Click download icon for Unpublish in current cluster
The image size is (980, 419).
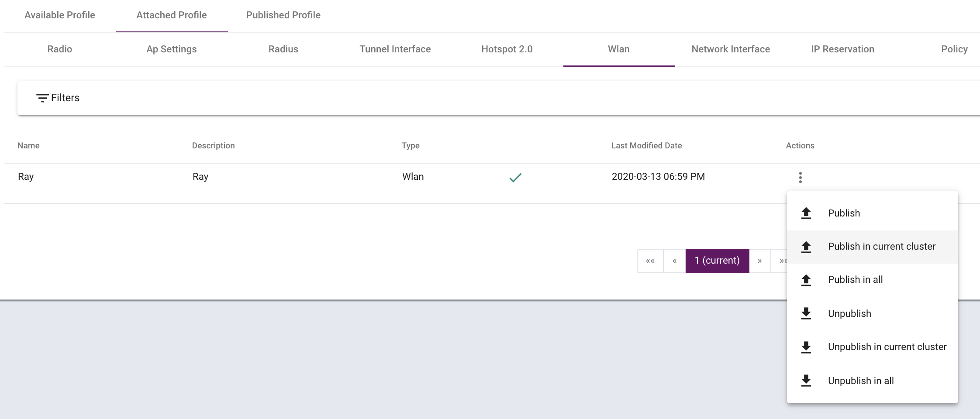point(806,347)
